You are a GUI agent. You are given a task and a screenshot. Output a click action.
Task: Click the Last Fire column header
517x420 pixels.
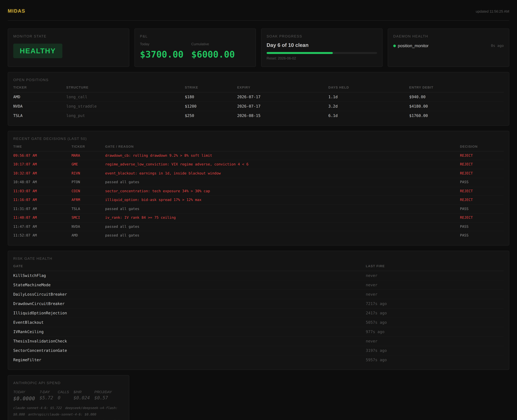[375, 266]
